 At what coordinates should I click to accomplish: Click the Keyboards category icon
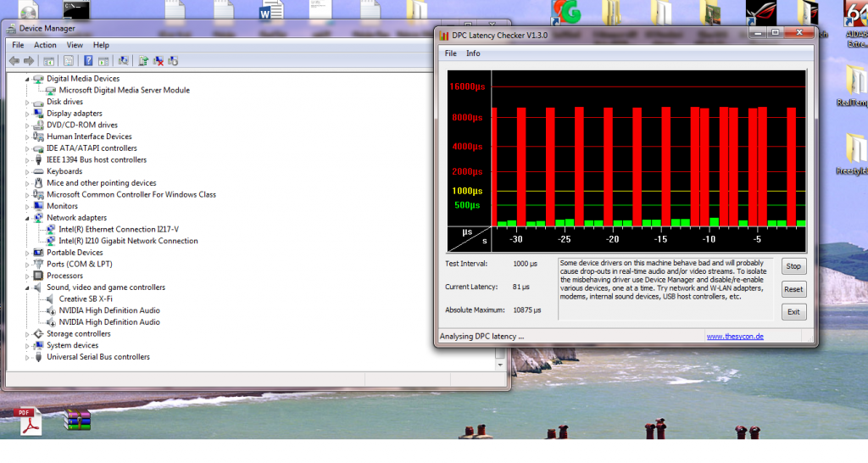point(38,171)
